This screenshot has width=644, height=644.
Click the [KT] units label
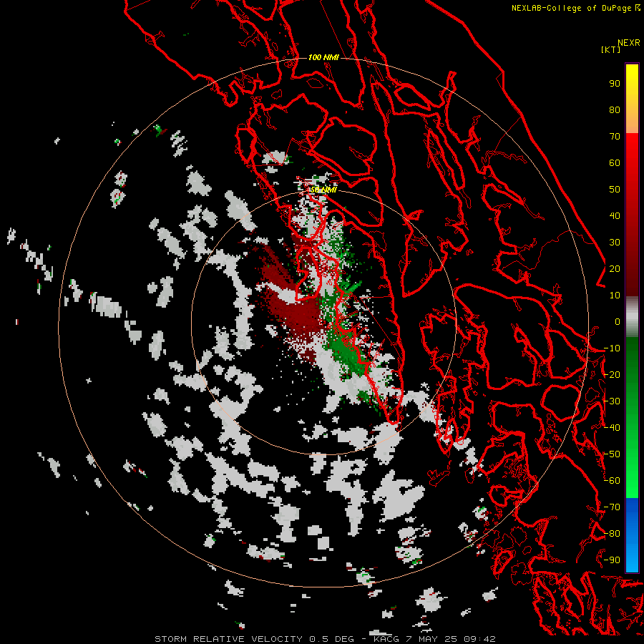point(610,49)
